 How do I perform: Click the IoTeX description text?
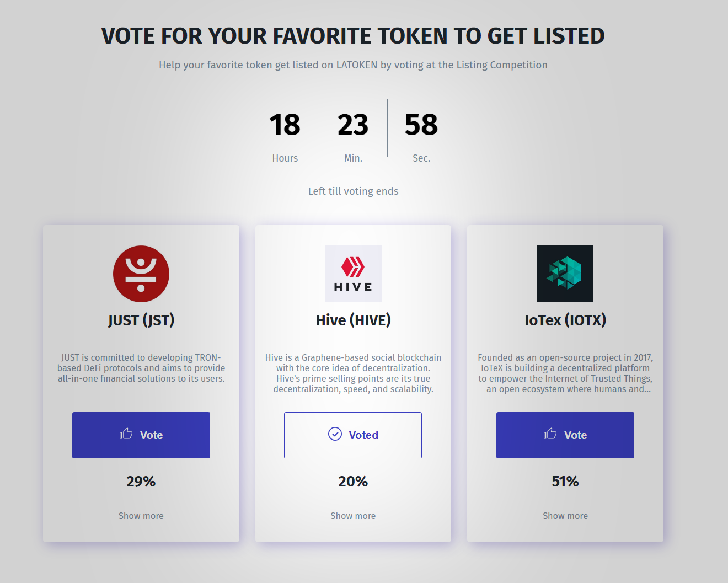click(565, 373)
